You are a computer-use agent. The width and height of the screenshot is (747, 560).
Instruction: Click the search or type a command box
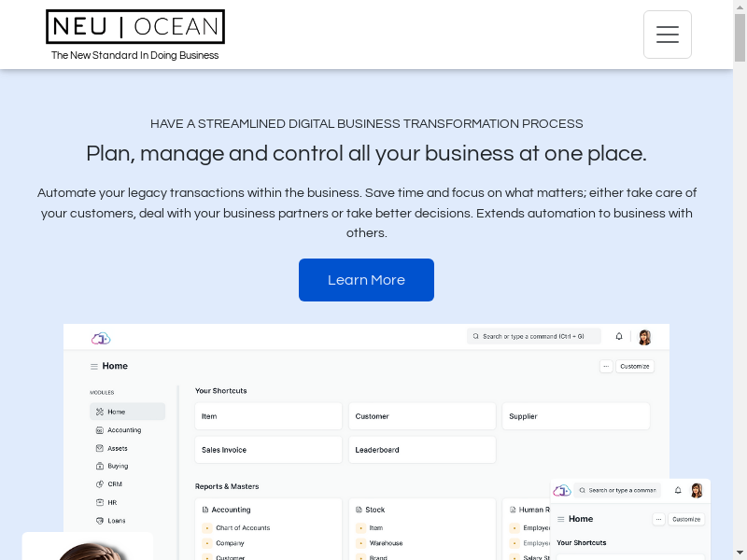[533, 336]
